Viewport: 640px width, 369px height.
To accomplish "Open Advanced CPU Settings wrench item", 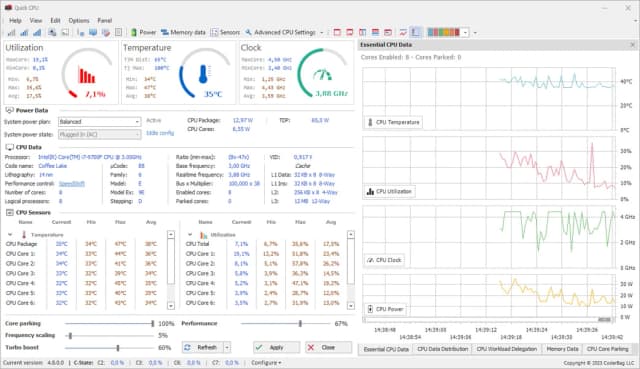I will (x=280, y=32).
